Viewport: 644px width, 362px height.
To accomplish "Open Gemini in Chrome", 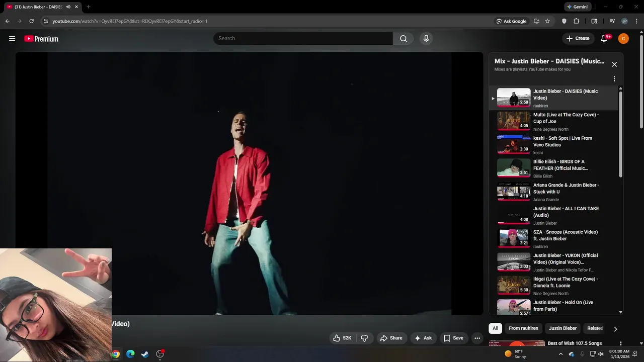I will pos(577,7).
